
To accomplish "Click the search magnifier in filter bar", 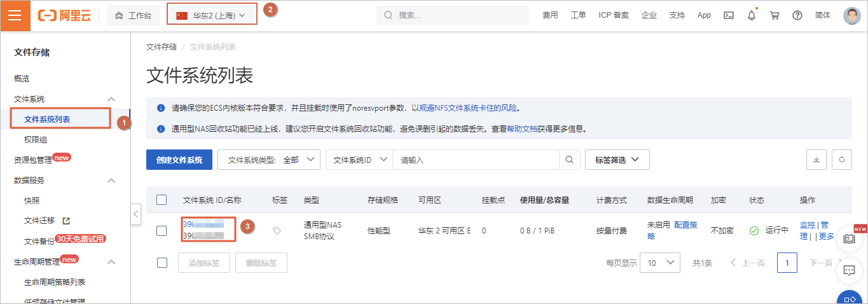I will (x=569, y=160).
